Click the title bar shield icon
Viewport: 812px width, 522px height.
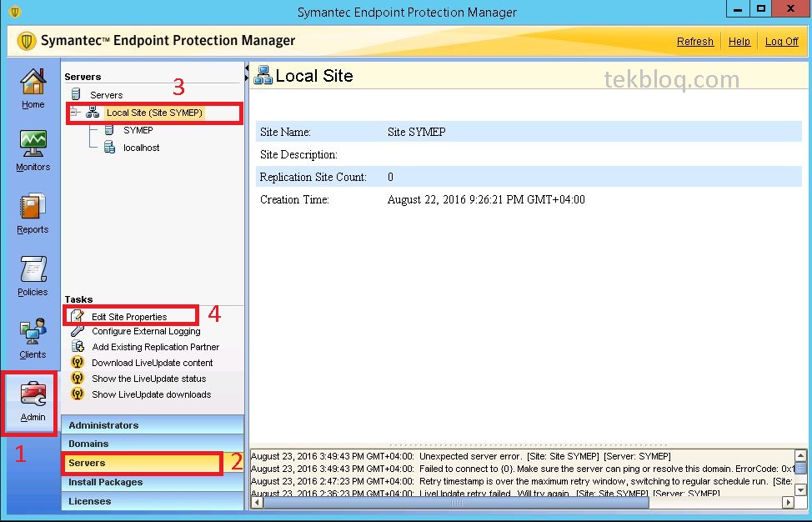point(14,12)
